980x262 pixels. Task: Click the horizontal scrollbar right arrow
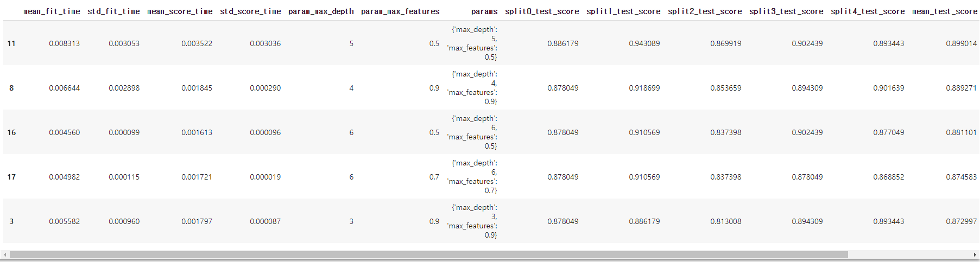975,254
